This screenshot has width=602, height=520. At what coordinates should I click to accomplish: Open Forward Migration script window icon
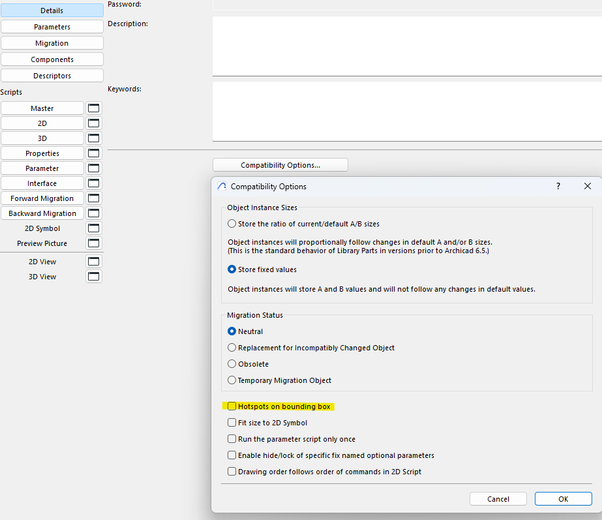pos(93,198)
